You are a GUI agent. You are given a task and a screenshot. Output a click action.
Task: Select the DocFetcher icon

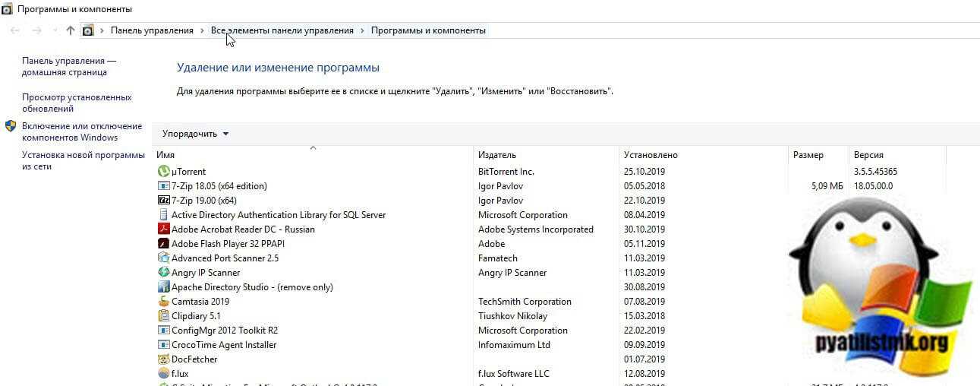163,359
